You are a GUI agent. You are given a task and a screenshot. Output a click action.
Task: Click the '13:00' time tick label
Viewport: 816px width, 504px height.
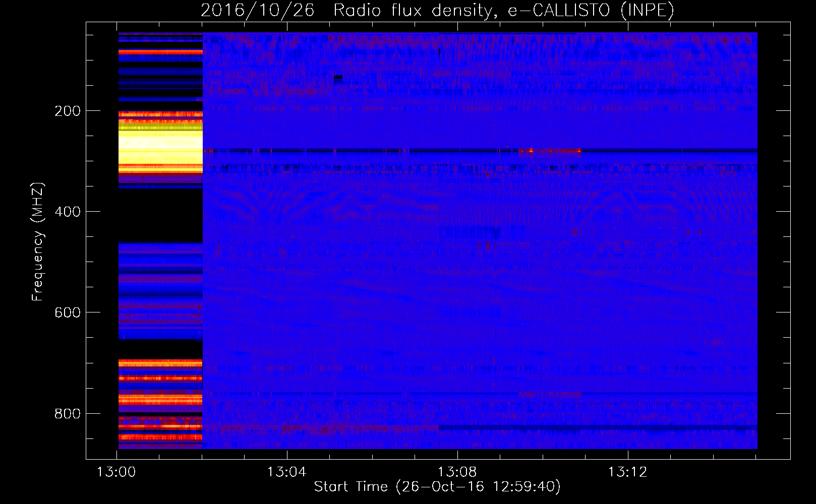coord(116,472)
